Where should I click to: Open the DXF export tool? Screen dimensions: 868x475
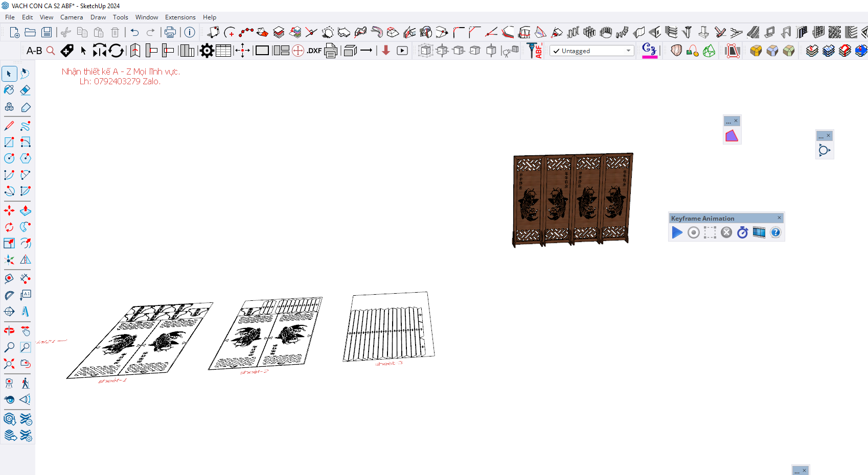pos(314,51)
